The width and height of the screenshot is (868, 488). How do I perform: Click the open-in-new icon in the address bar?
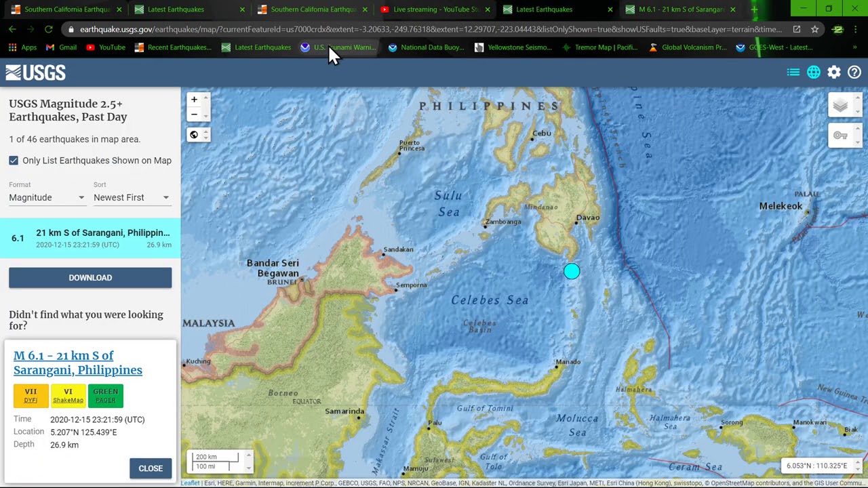click(797, 29)
